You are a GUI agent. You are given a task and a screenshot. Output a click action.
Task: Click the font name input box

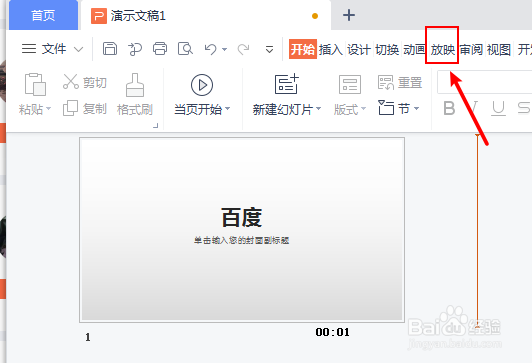(x=484, y=82)
